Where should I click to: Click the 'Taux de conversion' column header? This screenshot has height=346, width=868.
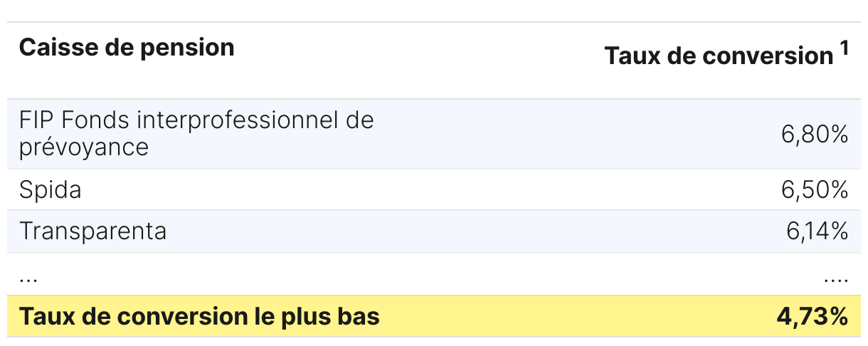pos(719,56)
